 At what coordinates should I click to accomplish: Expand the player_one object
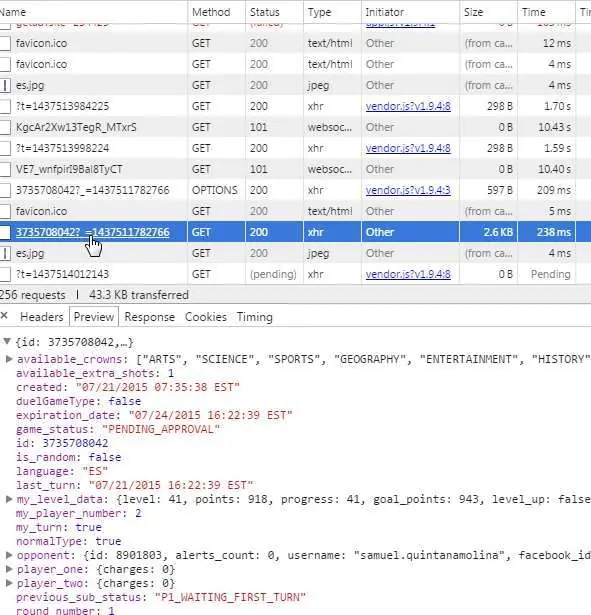[x=9, y=569]
